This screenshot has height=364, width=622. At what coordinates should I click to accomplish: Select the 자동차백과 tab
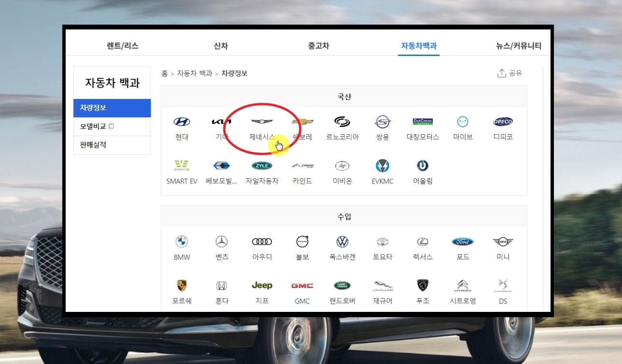[419, 46]
